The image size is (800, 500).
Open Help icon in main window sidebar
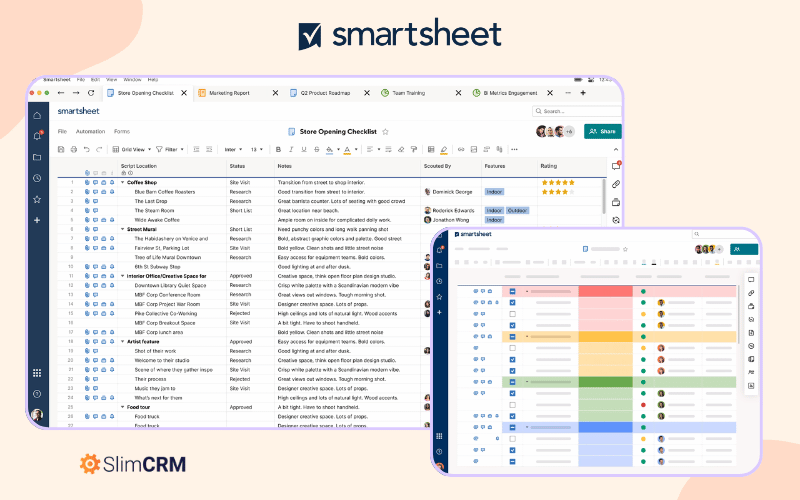[x=37, y=394]
